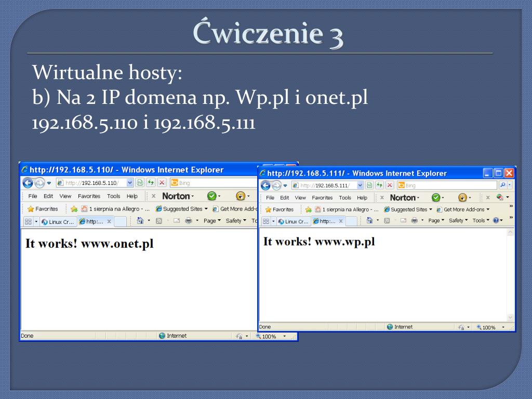
Task: Click Quick Tabs grid icon in 192.168.5.111 window
Action: click(x=265, y=221)
